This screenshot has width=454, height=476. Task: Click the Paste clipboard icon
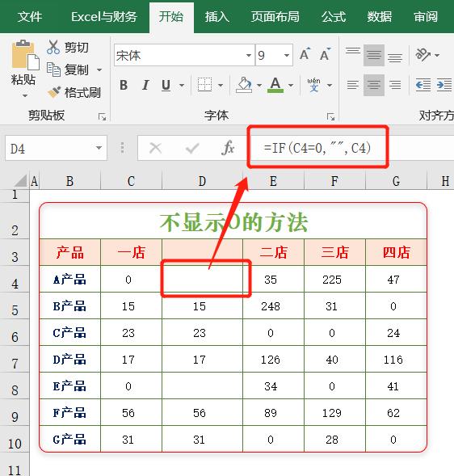coord(25,55)
